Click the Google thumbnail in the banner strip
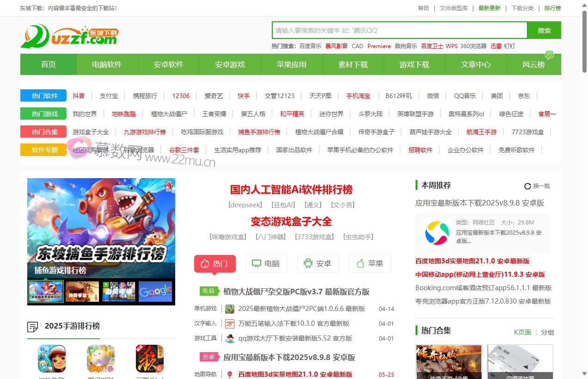 [x=155, y=292]
